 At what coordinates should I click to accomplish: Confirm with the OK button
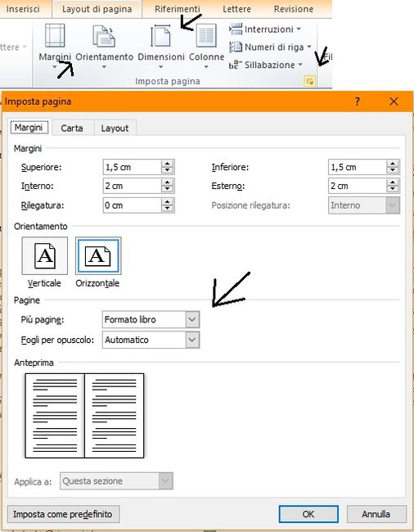[x=308, y=514]
